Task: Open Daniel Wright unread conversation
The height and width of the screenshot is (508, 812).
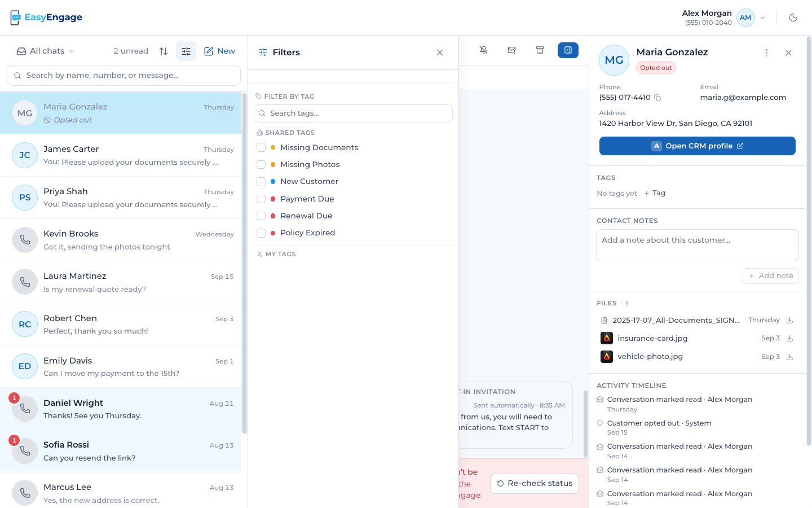Action: coord(121,409)
